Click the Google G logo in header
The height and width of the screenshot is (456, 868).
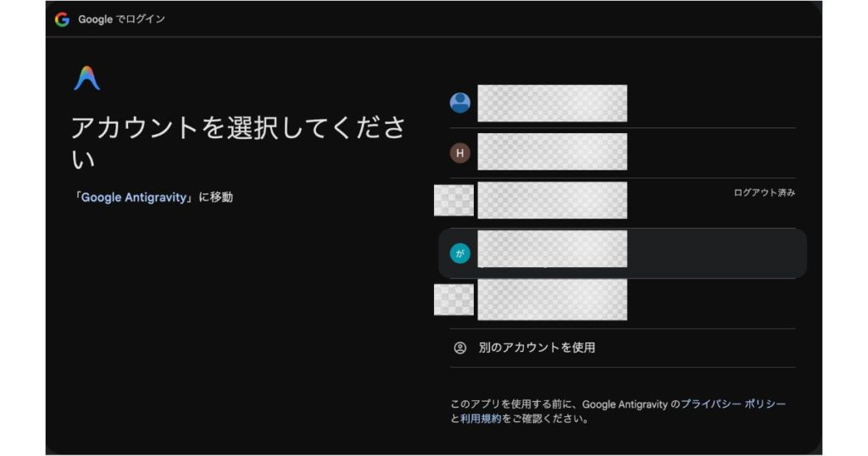[x=62, y=19]
